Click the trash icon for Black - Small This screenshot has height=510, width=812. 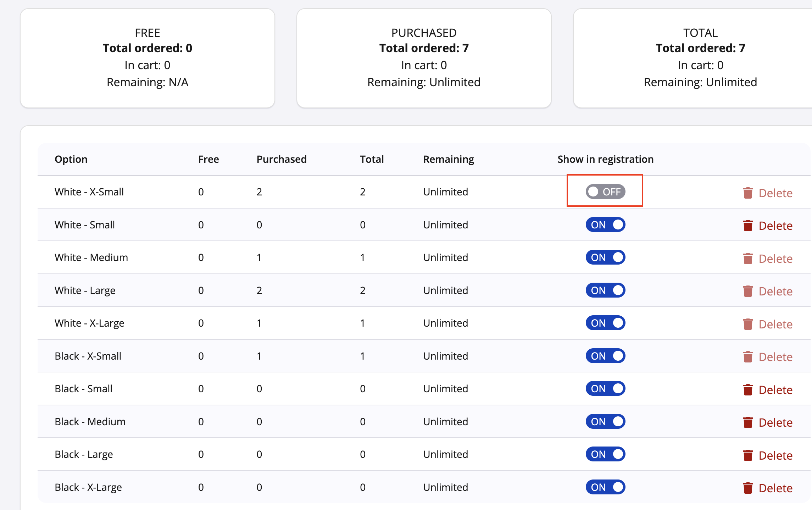(747, 389)
